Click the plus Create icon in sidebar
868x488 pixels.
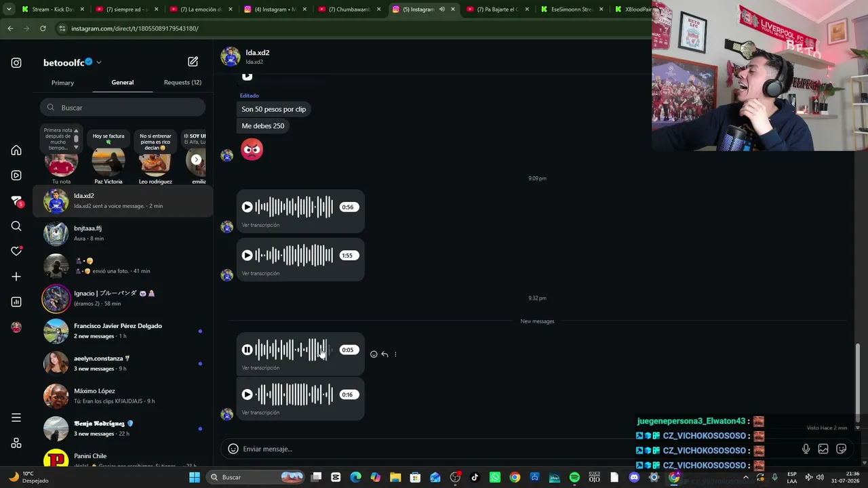[x=16, y=277]
